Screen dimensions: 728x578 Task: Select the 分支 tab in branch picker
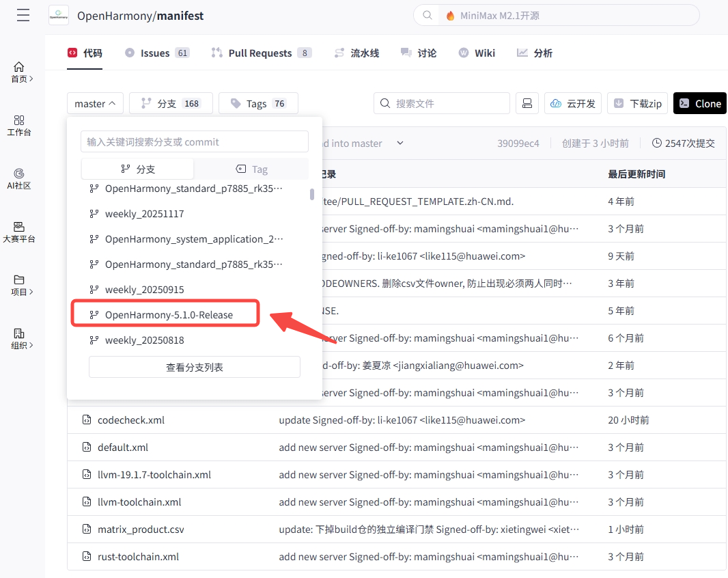(137, 169)
